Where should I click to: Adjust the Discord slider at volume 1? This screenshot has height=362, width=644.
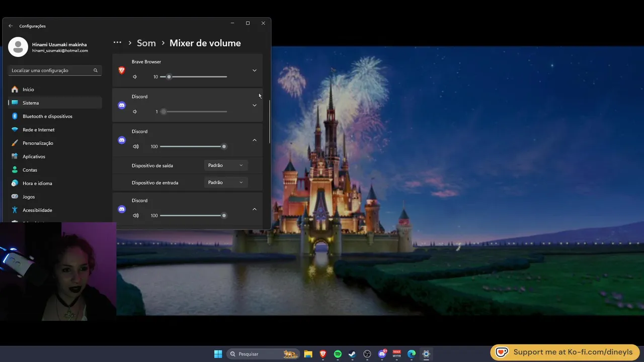pyautogui.click(x=193, y=112)
